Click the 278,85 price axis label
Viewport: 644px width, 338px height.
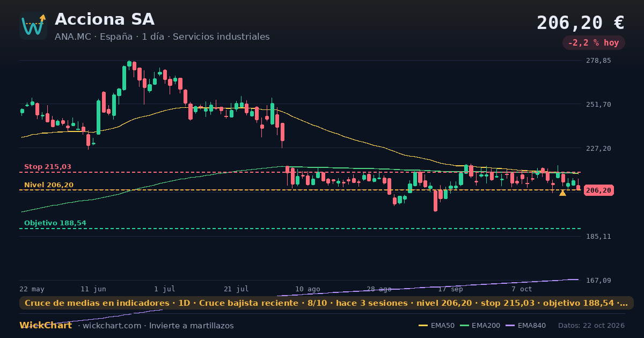pyautogui.click(x=598, y=61)
